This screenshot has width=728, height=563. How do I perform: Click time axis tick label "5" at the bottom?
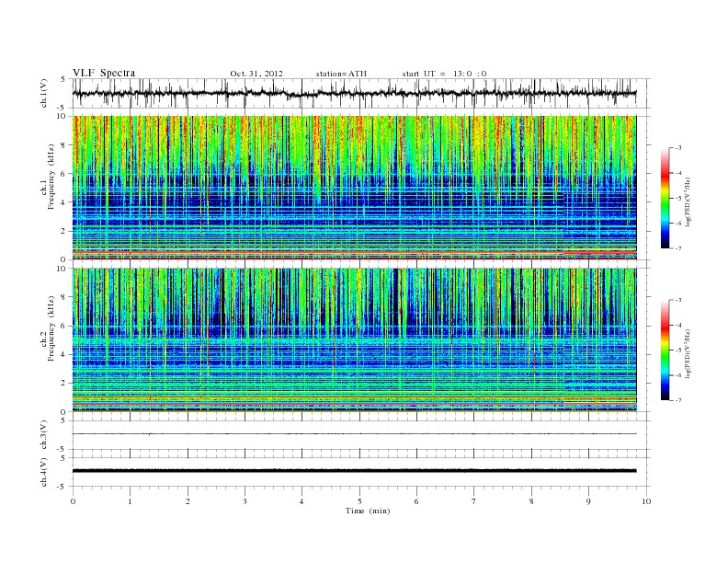point(359,501)
